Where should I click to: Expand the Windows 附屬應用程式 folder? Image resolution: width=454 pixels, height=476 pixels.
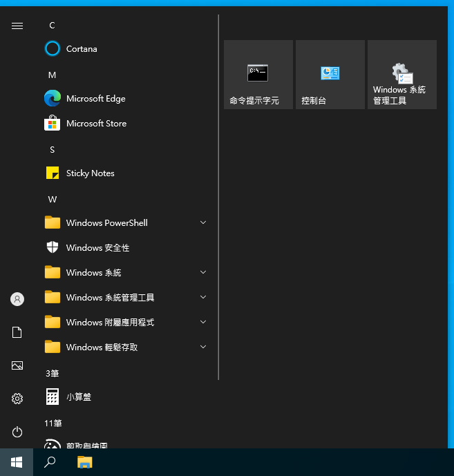tap(126, 323)
